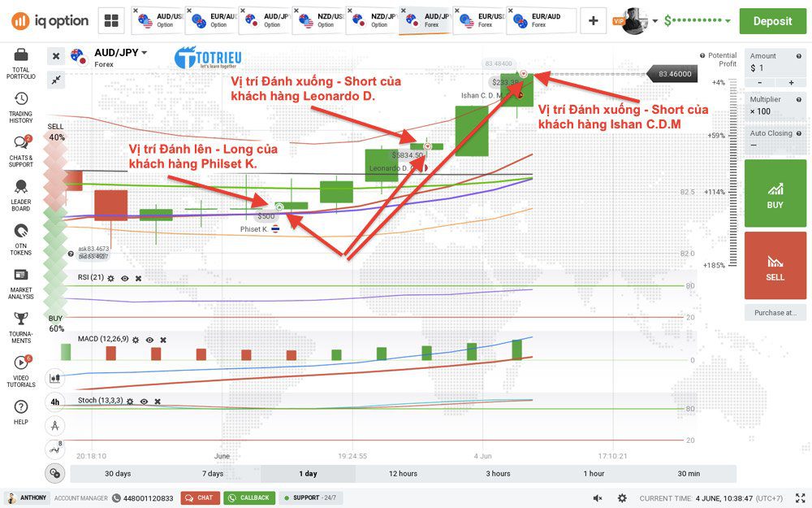Increase amount with the plus stepper
Screen dimensions: 812x508
coord(791,83)
